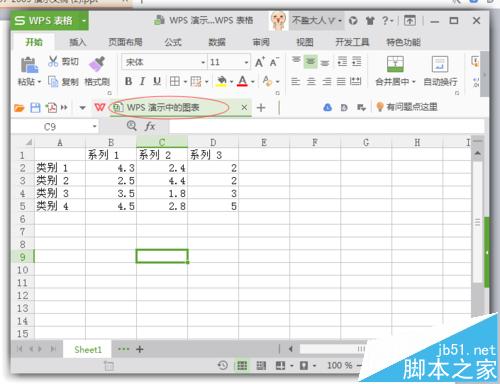Toggle Bold formatting
The width and height of the screenshot is (500, 384).
click(128, 81)
